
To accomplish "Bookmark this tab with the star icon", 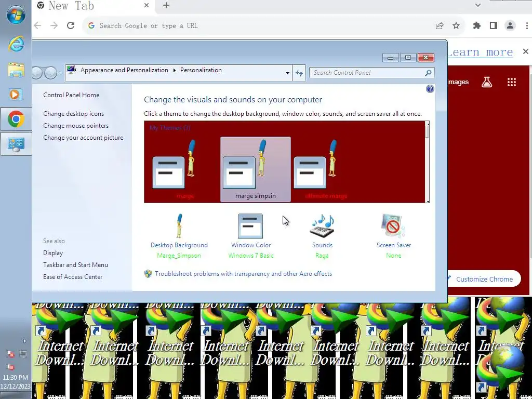I will click(456, 25).
